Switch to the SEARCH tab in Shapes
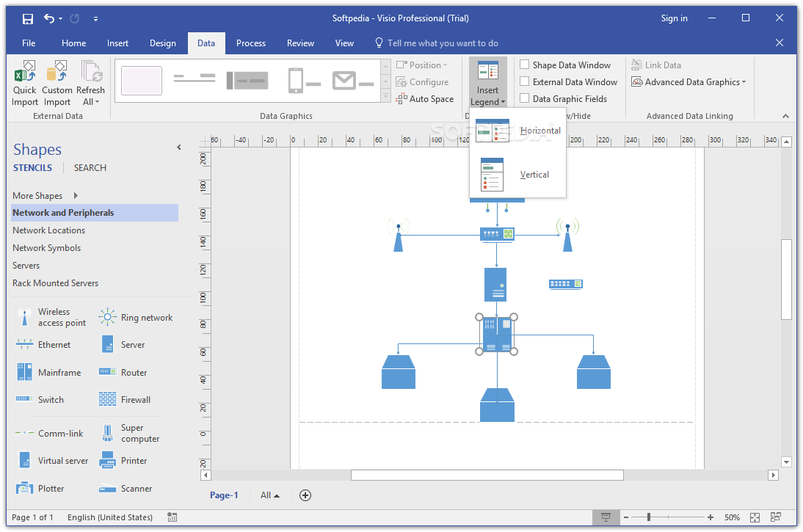This screenshot has width=803, height=532. click(90, 168)
